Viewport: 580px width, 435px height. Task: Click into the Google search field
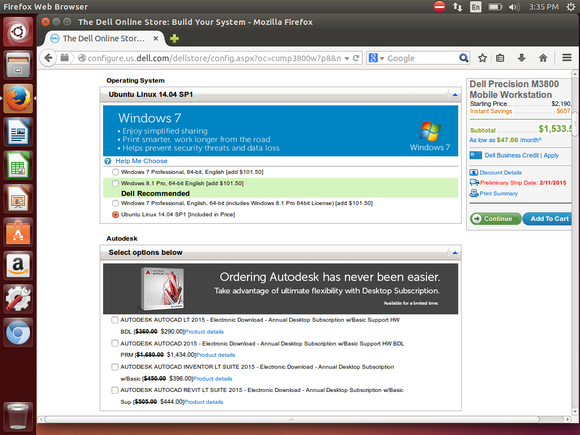pyautogui.click(x=422, y=58)
